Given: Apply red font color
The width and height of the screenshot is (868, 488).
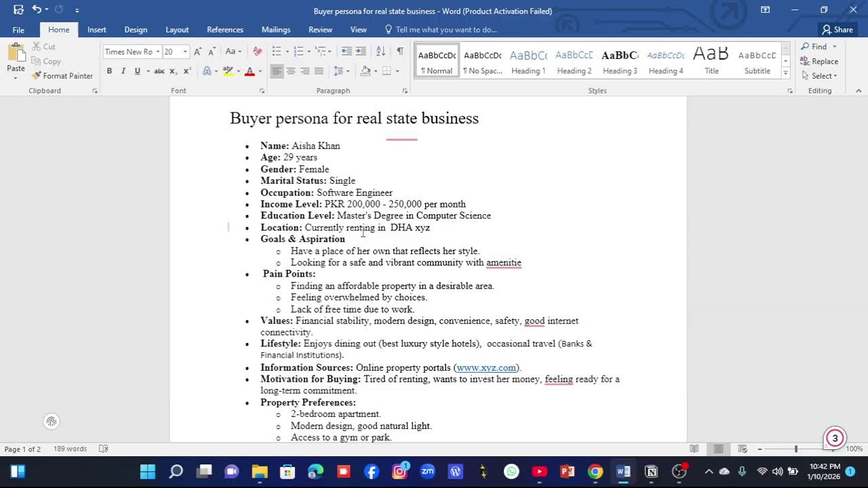Looking at the screenshot, I should (250, 71).
